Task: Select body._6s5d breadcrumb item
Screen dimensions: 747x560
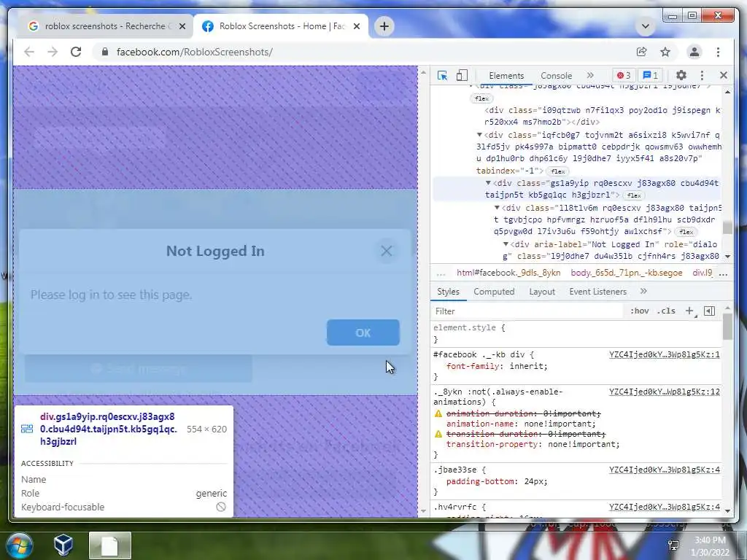Action: pos(627,273)
